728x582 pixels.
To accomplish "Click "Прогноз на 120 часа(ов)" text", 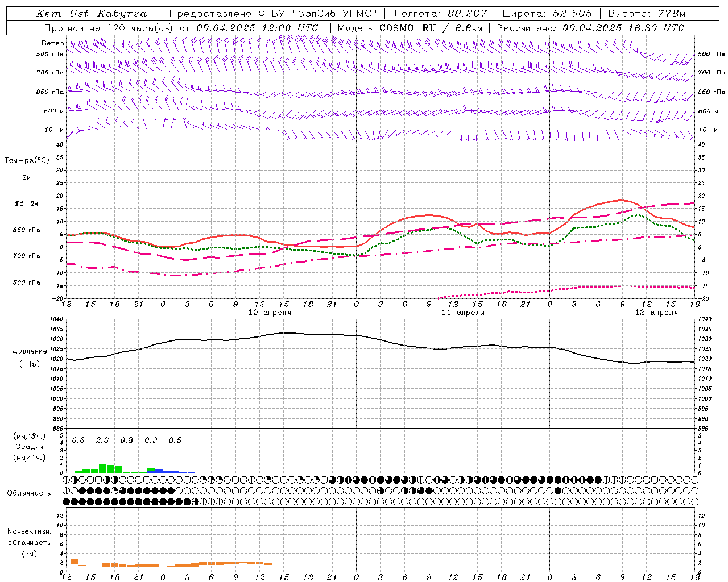I will click(109, 28).
